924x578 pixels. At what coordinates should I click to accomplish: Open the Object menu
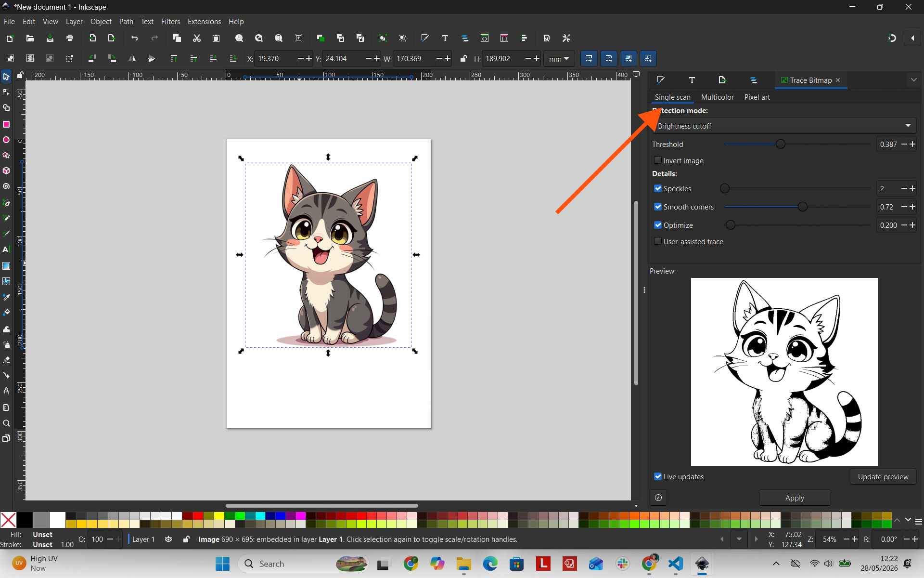click(101, 22)
